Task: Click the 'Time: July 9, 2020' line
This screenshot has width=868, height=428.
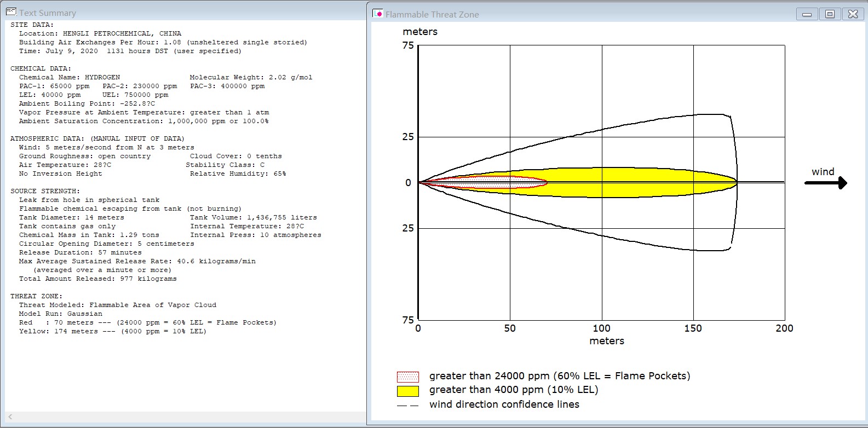Action: click(130, 51)
